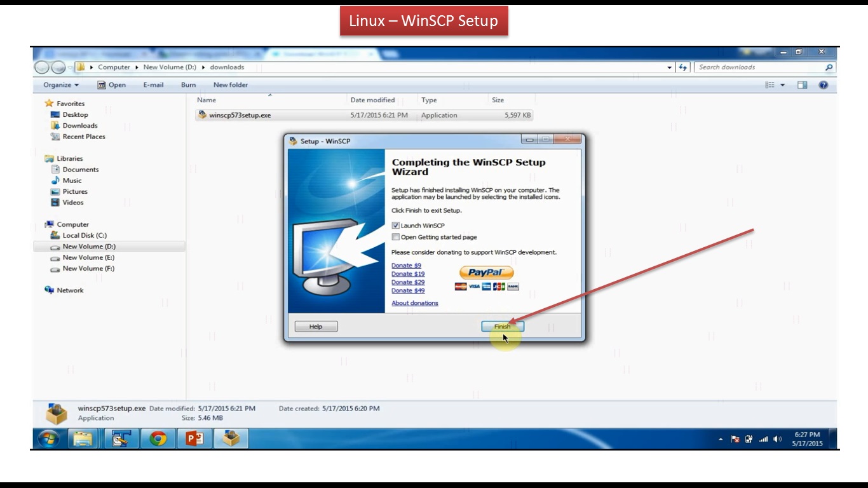Click the network signal tray icon
The height and width of the screenshot is (488, 868).
(763, 439)
